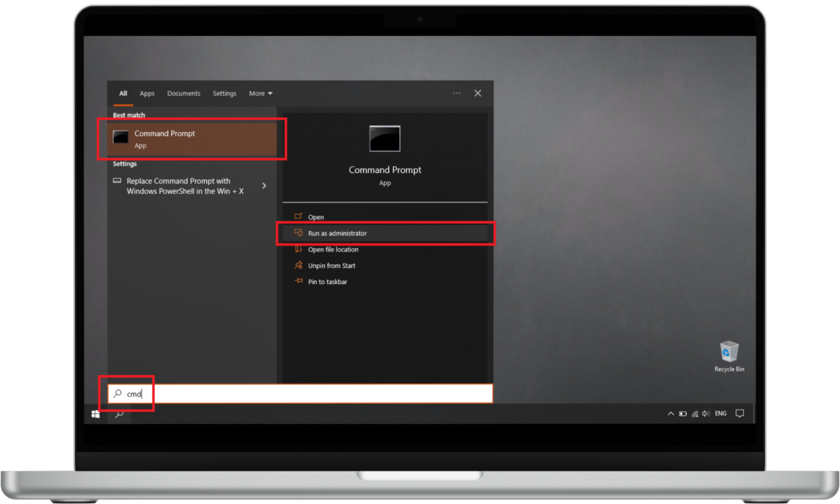Click the Command Prompt title in preview pane
The height and width of the screenshot is (504, 840).
click(x=384, y=170)
